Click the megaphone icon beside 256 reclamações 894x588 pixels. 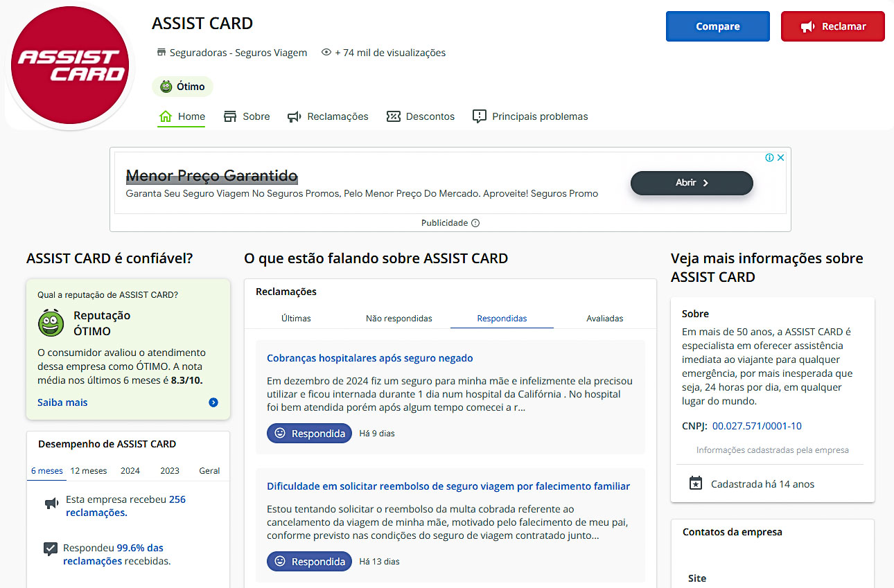pyautogui.click(x=51, y=504)
